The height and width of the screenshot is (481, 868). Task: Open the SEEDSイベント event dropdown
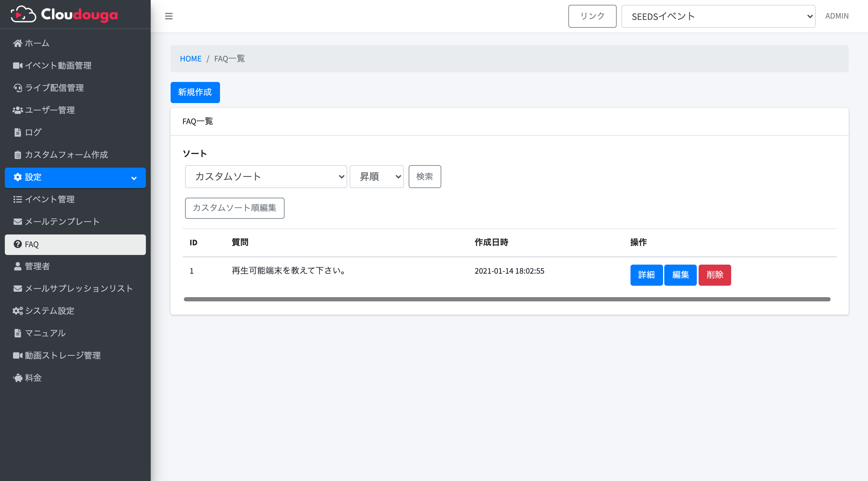718,16
